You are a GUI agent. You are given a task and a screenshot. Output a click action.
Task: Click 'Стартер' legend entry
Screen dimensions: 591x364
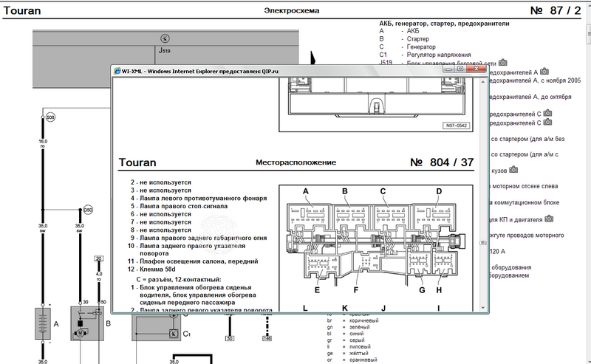417,39
